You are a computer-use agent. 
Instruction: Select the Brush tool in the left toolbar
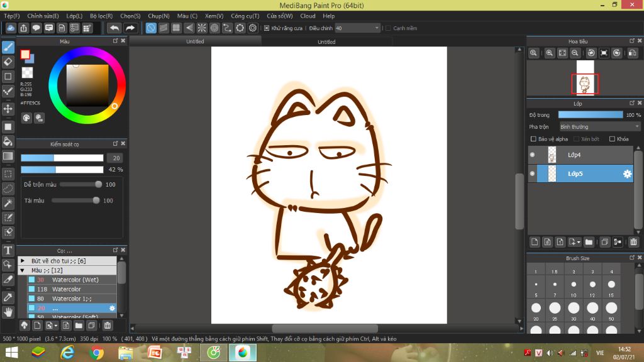(8, 47)
